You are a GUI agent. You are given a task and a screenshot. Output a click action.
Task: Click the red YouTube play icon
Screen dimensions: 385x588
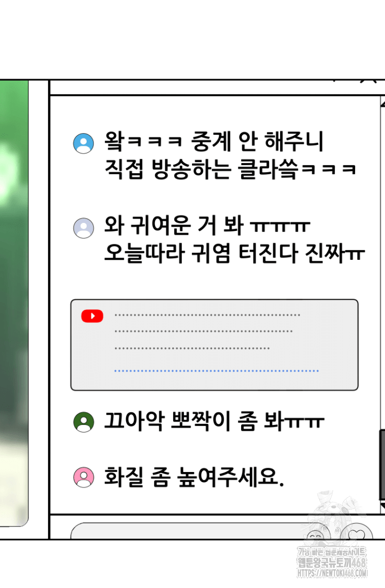pyautogui.click(x=93, y=316)
